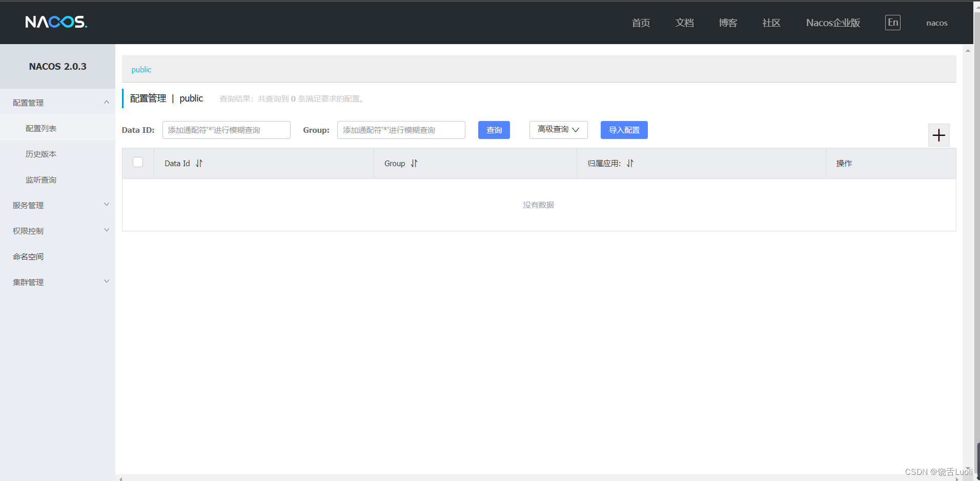980x481 pixels.
Task: Click the 没有数据 empty table message
Action: point(538,205)
